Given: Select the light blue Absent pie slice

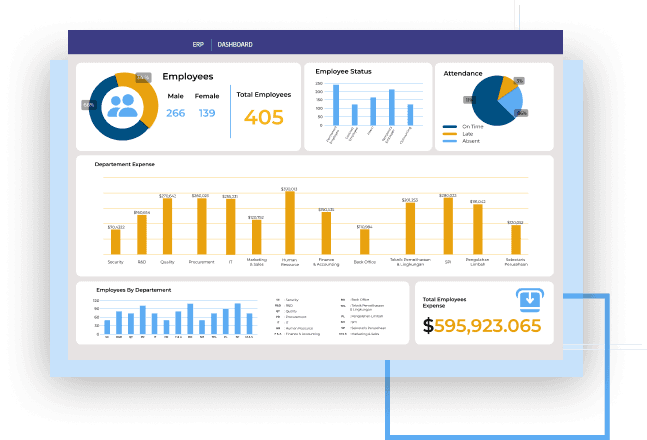Looking at the screenshot, I should (513, 103).
